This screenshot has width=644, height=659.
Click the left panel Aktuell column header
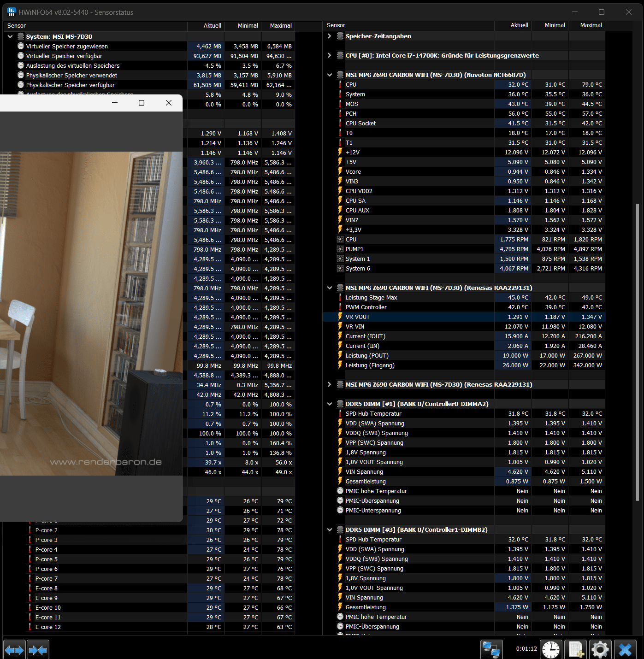point(206,26)
